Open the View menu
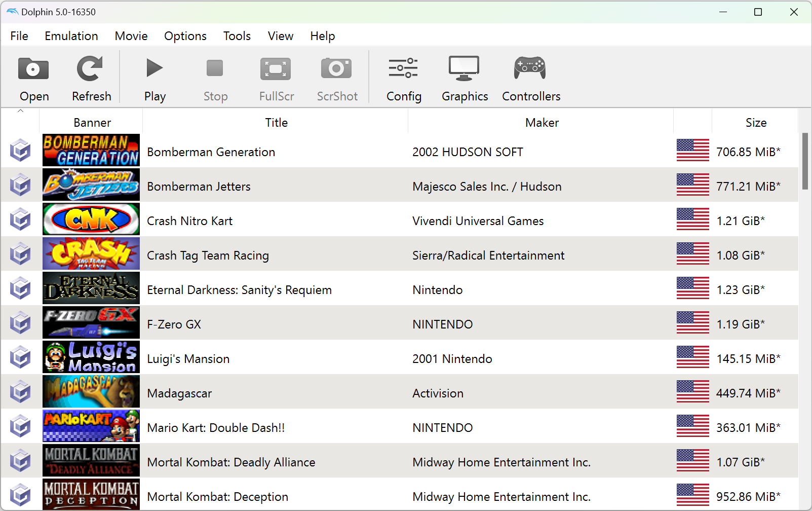This screenshot has width=812, height=511. point(281,36)
